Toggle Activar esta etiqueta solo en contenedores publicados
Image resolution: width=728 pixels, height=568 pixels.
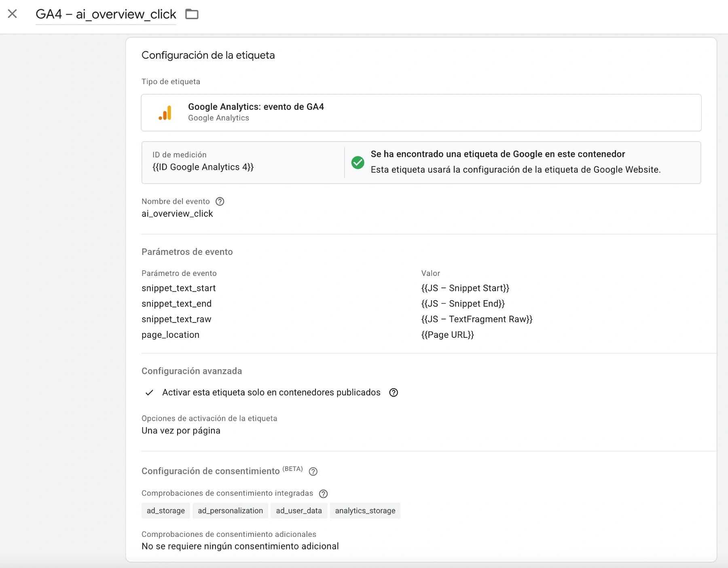pos(149,392)
